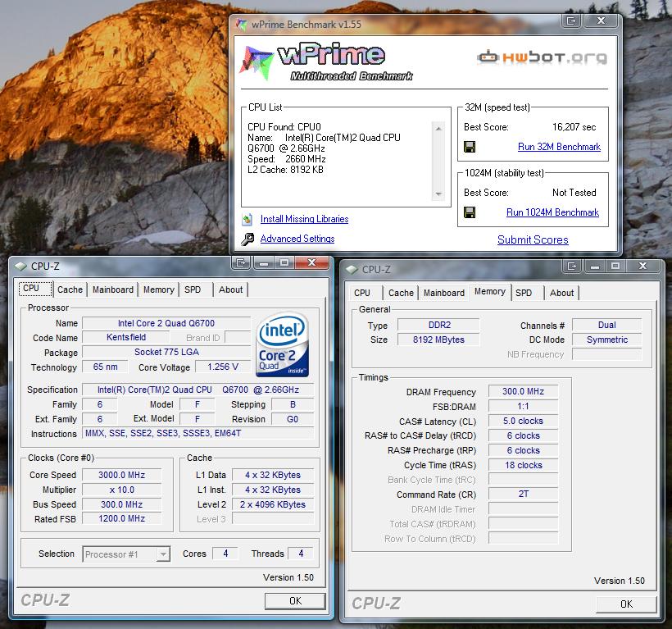672x629 pixels.
Task: Click the 32M Best Score 16,207 sec
Action: point(574,127)
